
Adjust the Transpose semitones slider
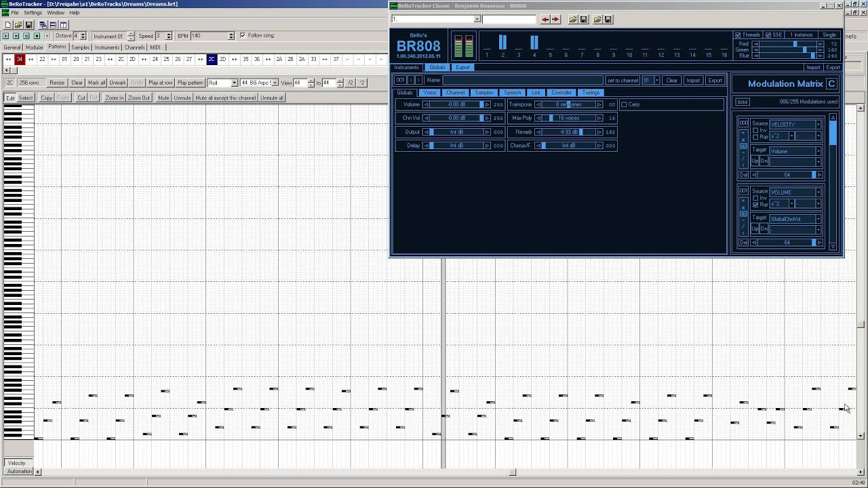pyautogui.click(x=568, y=104)
